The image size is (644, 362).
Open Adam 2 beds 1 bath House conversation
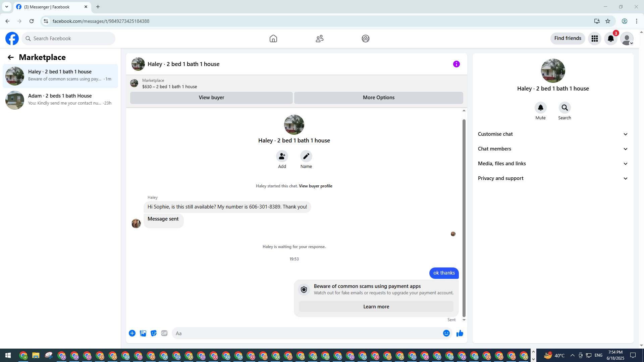coord(60,100)
